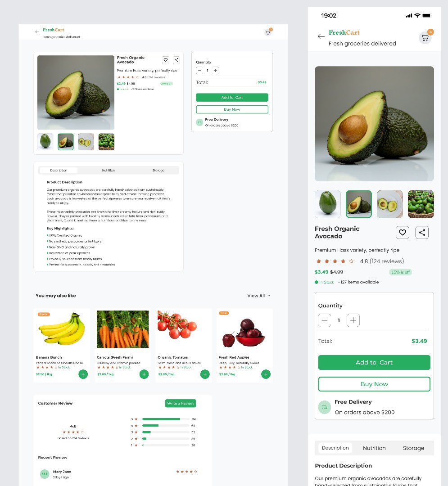The height and width of the screenshot is (486, 448).
Task: Open the desktop header cart icon
Action: pyautogui.click(x=268, y=32)
